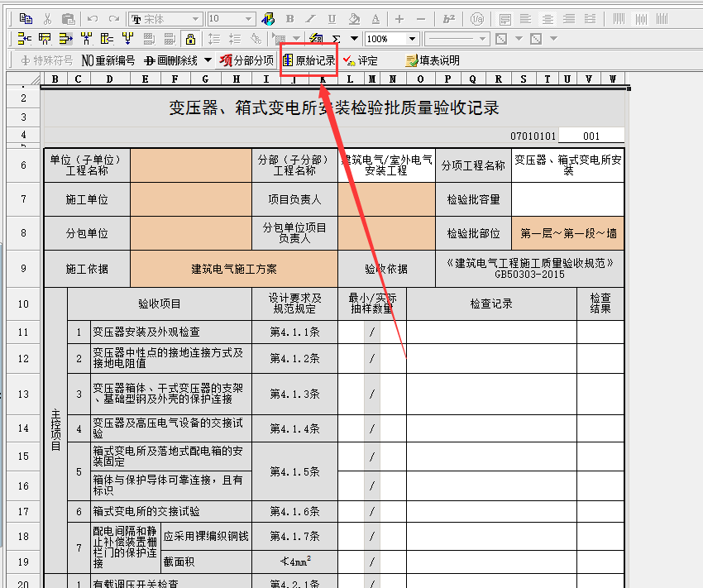Image resolution: width=703 pixels, height=588 pixels.
Task: Expand the arrow next to 画删除线
Action: [x=208, y=60]
